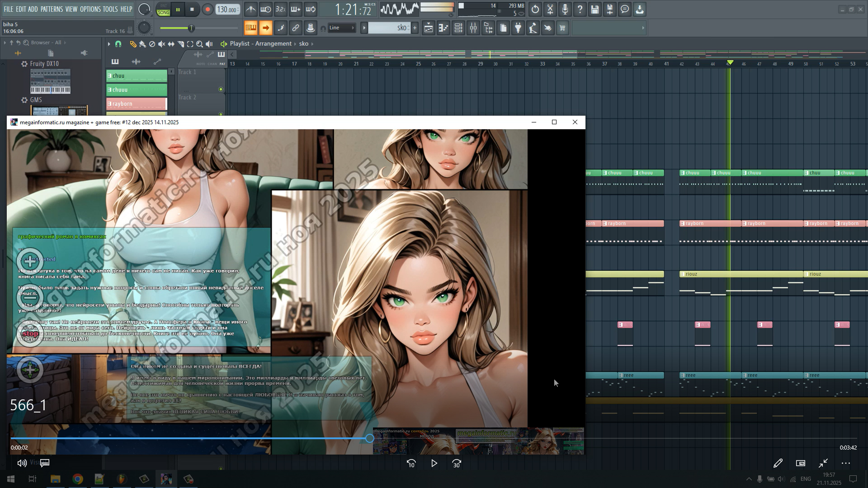The image size is (868, 488).
Task: Open the help question mark button
Action: point(580,9)
